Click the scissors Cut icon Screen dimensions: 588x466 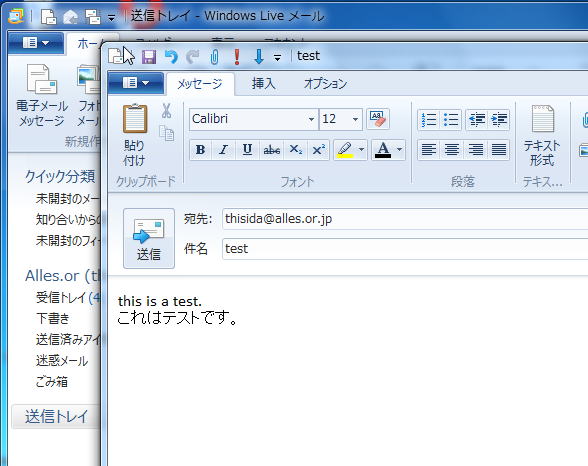(166, 111)
